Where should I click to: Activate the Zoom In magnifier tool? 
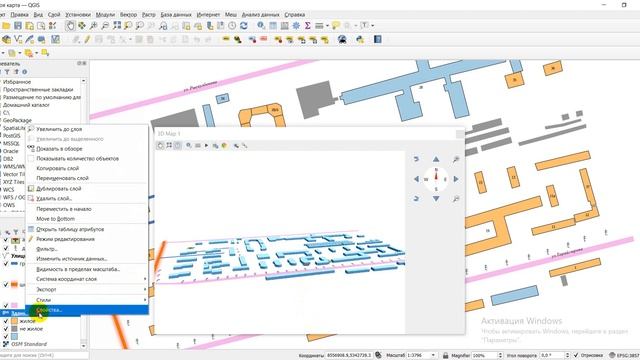click(x=93, y=26)
